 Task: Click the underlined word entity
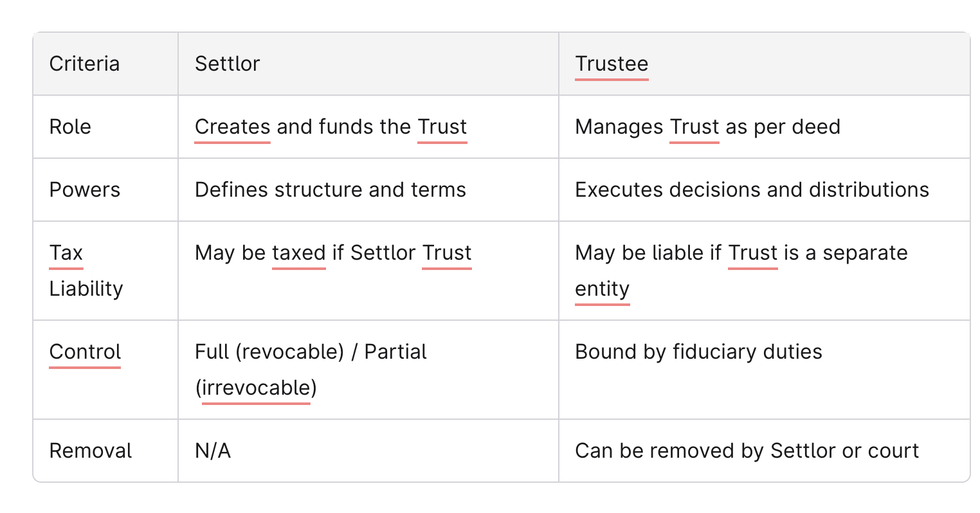point(603,289)
